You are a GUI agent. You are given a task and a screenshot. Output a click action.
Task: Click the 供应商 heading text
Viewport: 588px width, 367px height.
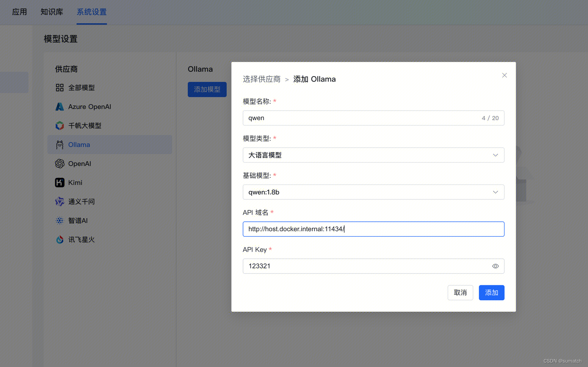(66, 69)
